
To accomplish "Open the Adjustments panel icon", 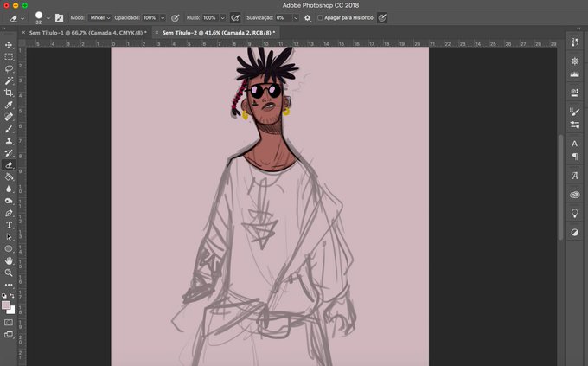I will coord(574,233).
